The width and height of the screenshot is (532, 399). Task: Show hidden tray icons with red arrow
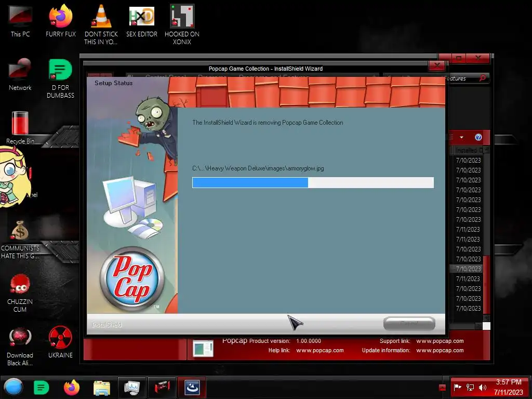tap(442, 388)
